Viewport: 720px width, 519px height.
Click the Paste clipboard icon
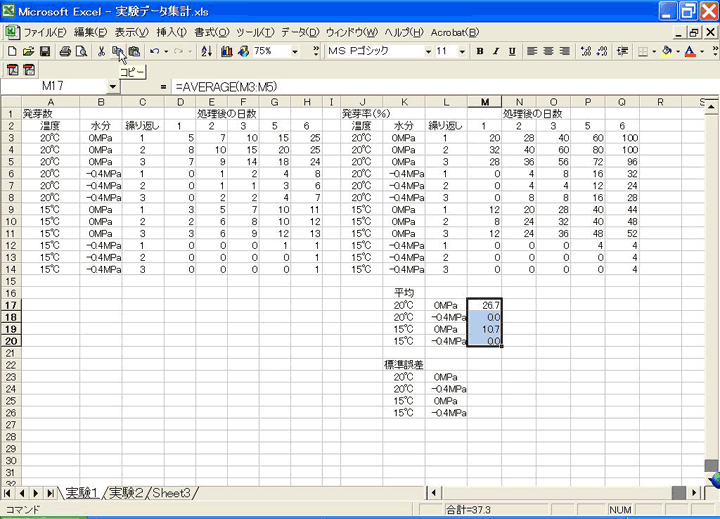[x=134, y=51]
